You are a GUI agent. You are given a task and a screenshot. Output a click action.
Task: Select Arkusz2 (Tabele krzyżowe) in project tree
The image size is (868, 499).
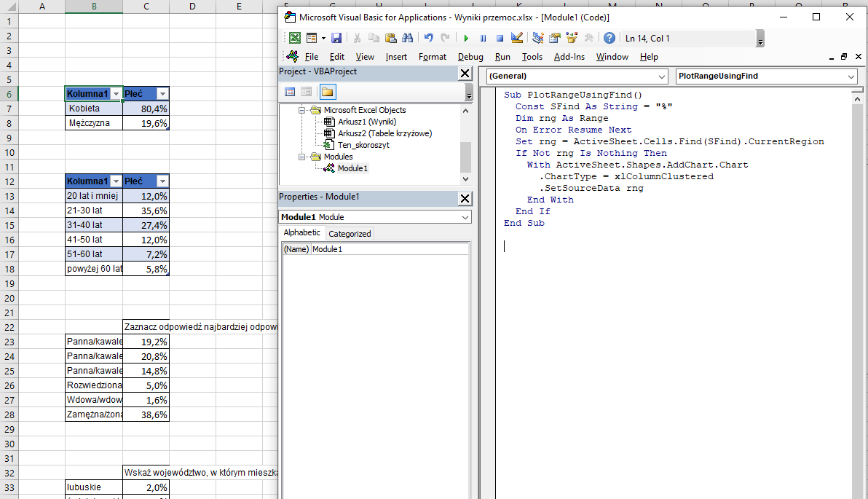[384, 133]
